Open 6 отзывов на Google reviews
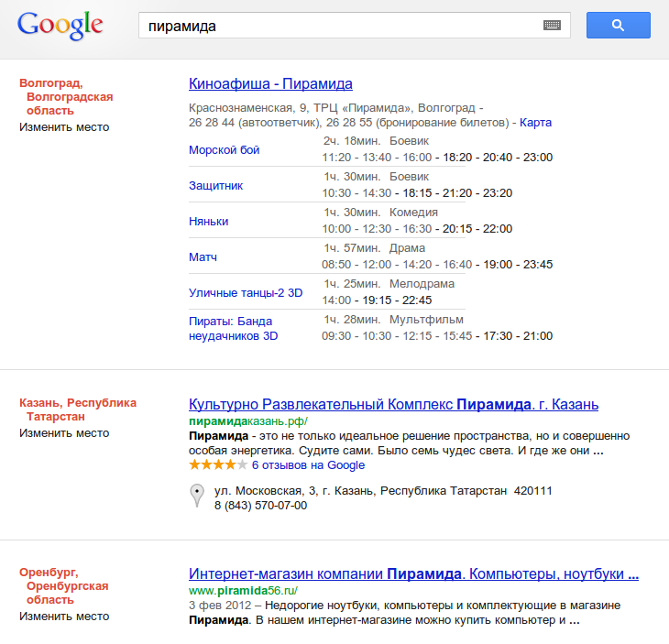Screen dimensions: 669x644 pos(308,465)
